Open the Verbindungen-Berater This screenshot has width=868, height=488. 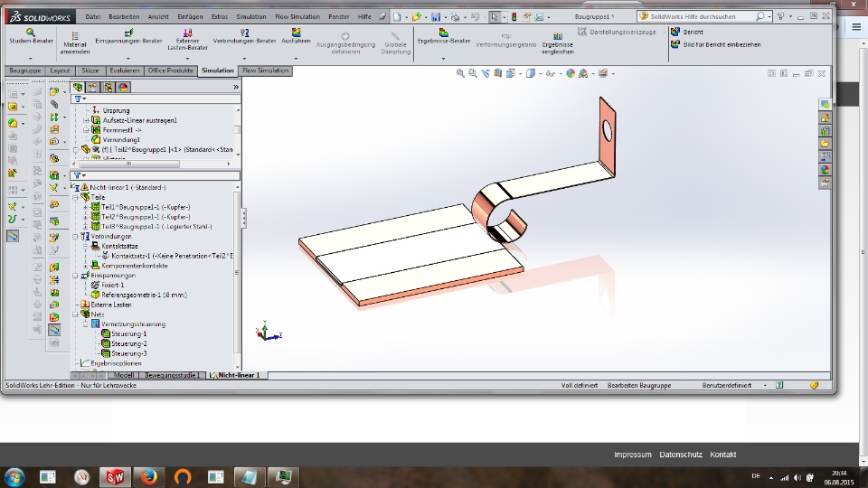(244, 37)
